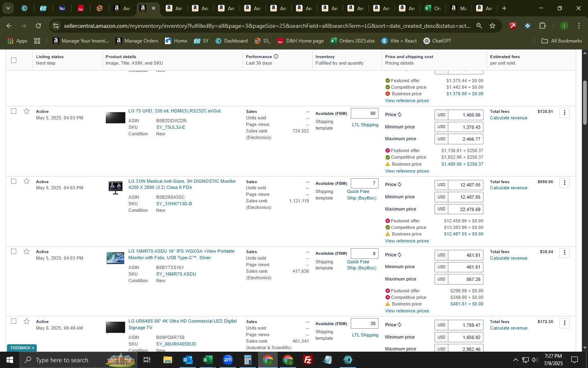This screenshot has width=588, height=368.
Task: Show hidden system tray icons
Action: 515,360
